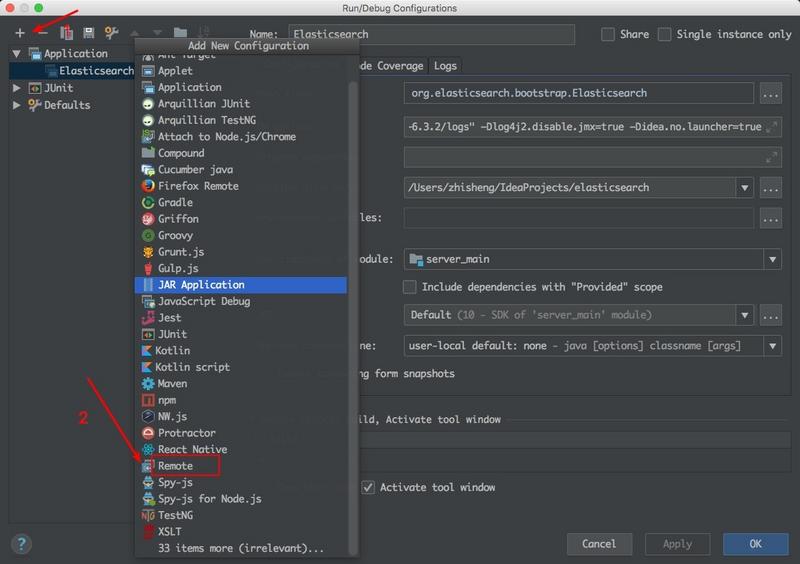Select Arquillian TestNG in list
This screenshot has height=564, width=800.
pos(241,120)
